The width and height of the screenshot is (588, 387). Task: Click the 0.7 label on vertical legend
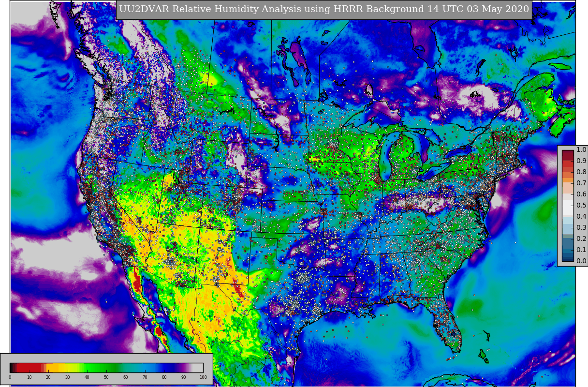coord(581,183)
